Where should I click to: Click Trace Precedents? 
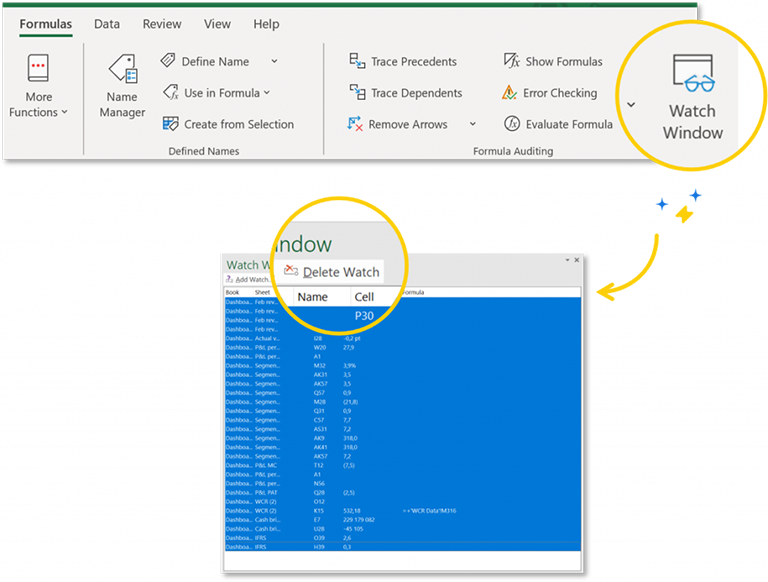403,62
